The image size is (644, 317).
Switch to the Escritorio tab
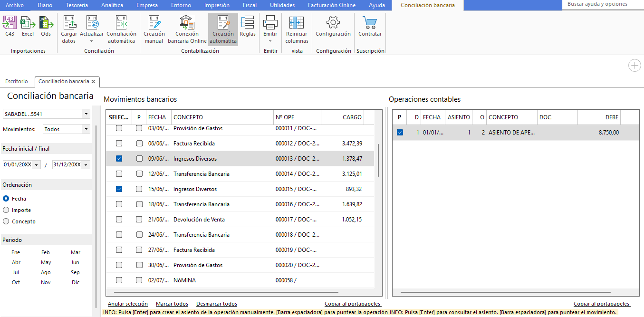17,82
